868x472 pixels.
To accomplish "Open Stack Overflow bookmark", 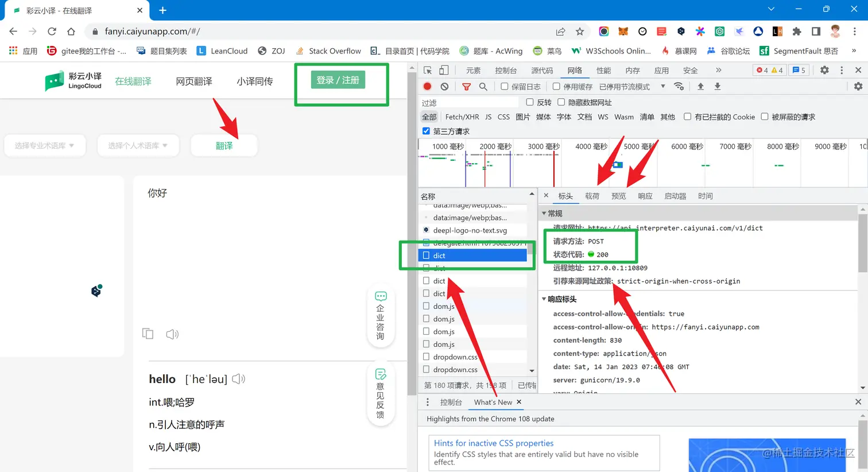I will [328, 51].
